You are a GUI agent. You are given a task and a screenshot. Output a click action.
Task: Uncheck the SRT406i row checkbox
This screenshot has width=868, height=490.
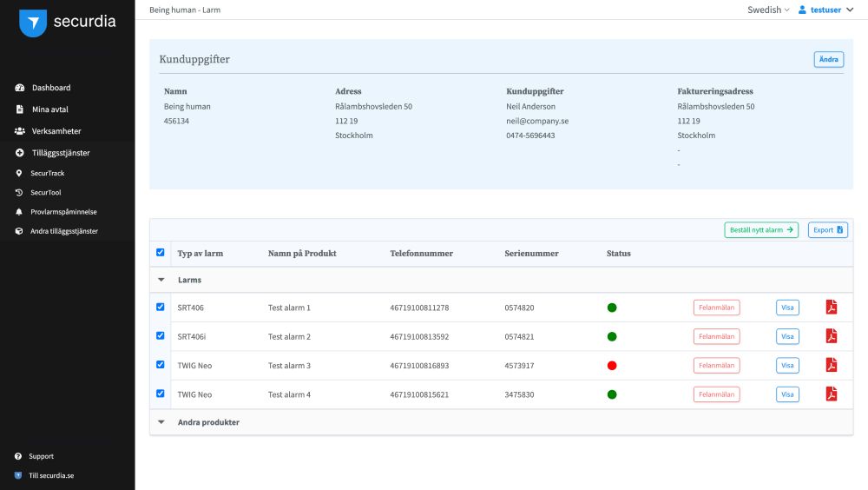[x=160, y=335]
